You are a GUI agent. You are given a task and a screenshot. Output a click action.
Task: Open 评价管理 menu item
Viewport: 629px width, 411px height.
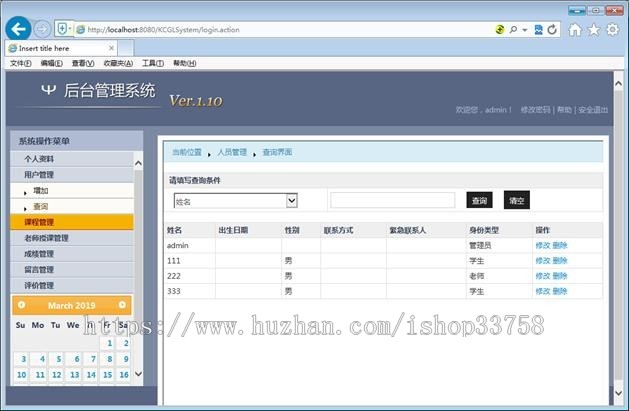point(72,285)
